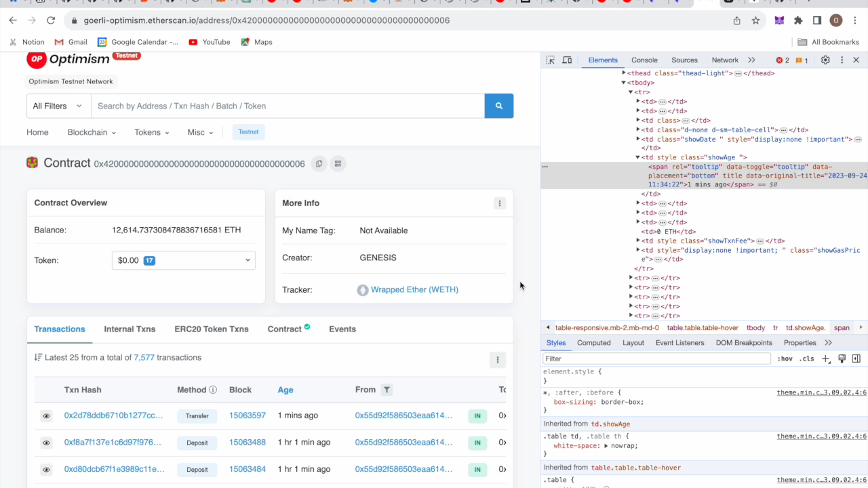Toggle element state with :hov
The height and width of the screenshot is (488, 868).
[x=785, y=359]
